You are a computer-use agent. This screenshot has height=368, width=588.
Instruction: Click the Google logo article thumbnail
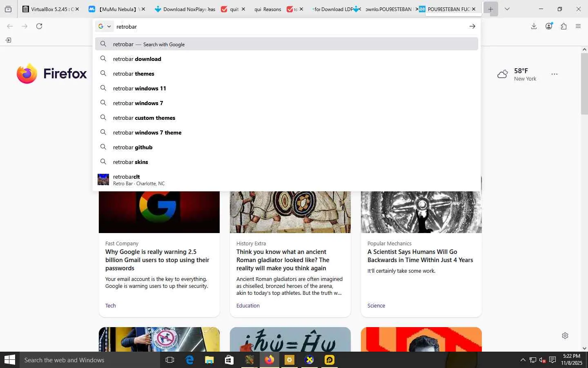click(159, 212)
